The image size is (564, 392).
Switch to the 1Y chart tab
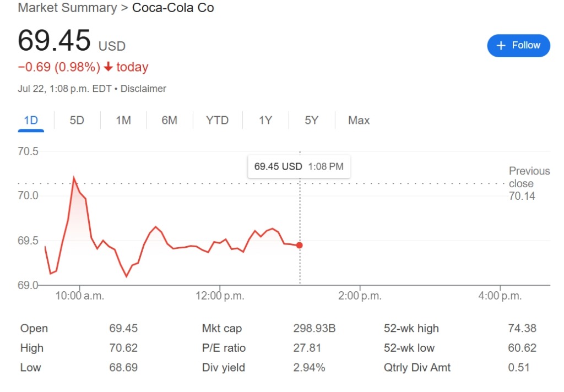click(x=265, y=121)
